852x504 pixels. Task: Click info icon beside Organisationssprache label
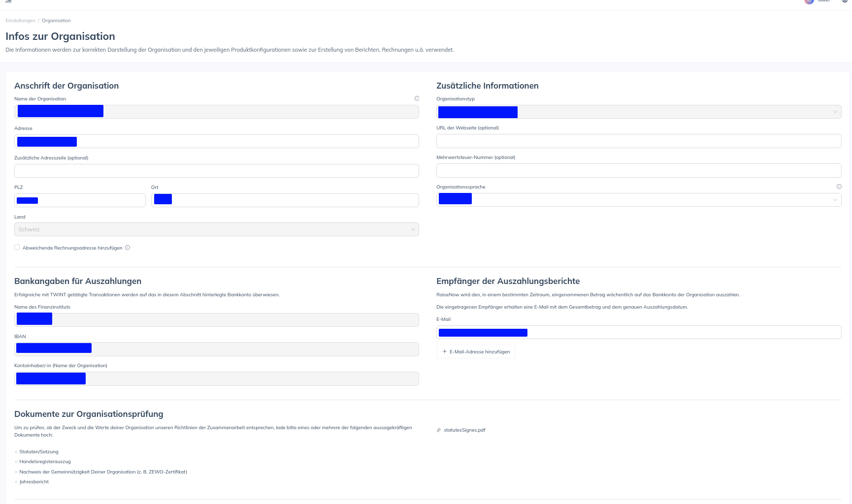[839, 187]
